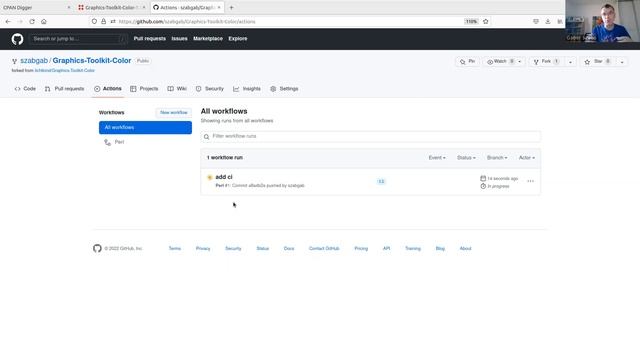Pin the repository with Pin button
640x360 pixels.
(x=468, y=62)
